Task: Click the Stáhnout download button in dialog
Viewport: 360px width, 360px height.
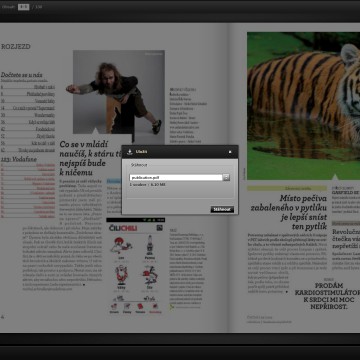Action: coord(222,209)
